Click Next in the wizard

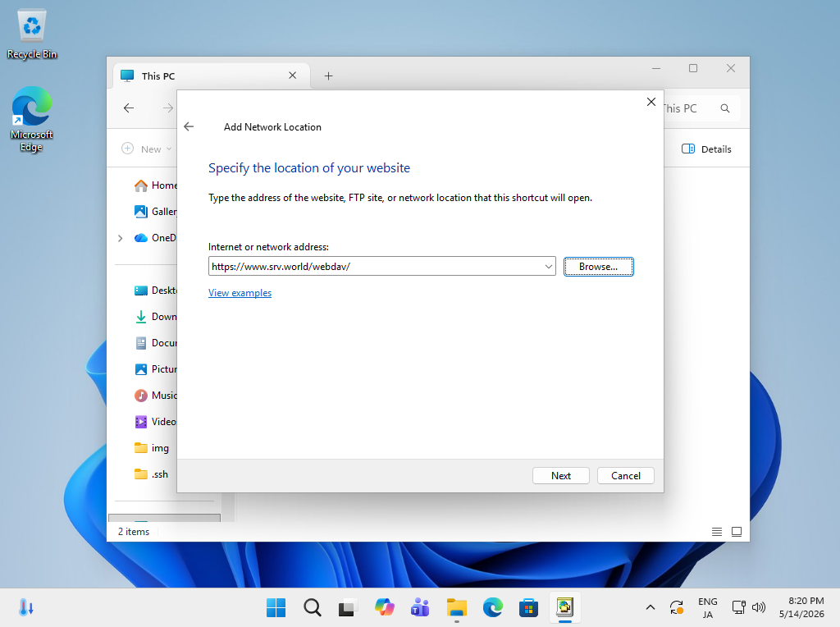561,475
